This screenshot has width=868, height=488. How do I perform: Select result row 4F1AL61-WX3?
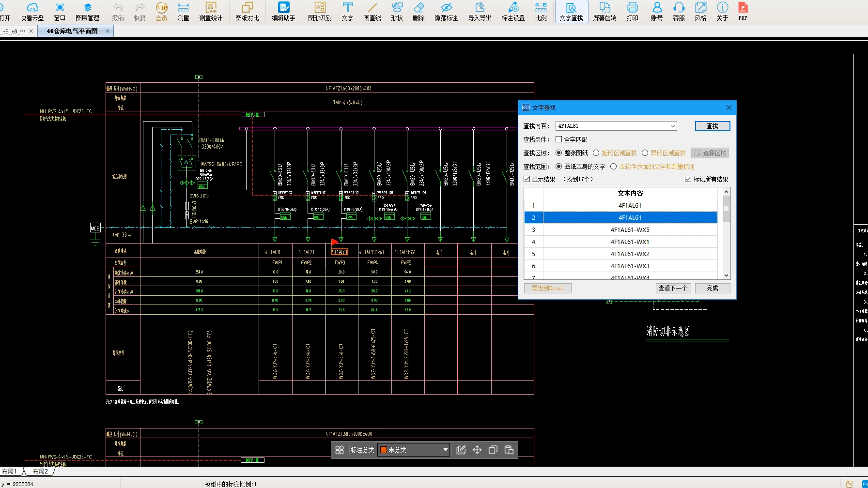point(621,266)
